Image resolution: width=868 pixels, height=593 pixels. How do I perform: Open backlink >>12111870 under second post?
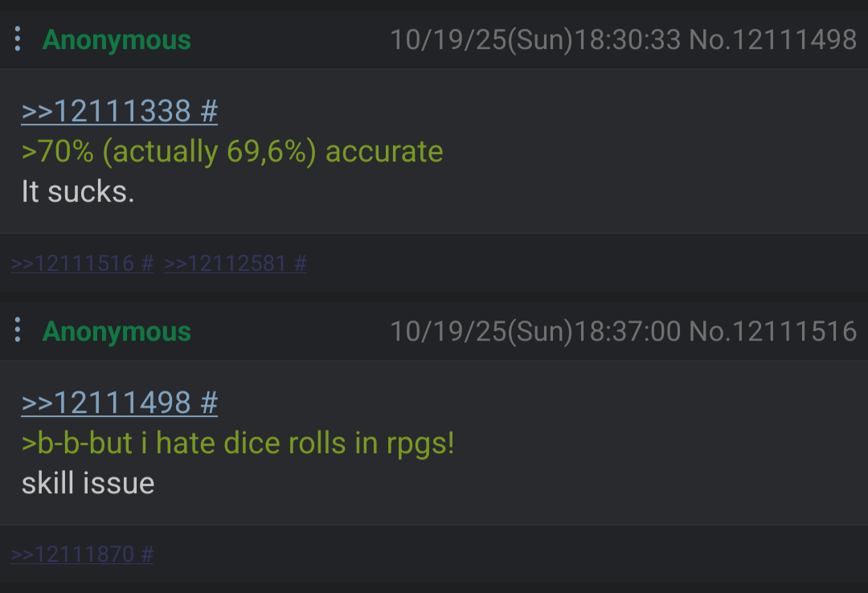coord(72,554)
